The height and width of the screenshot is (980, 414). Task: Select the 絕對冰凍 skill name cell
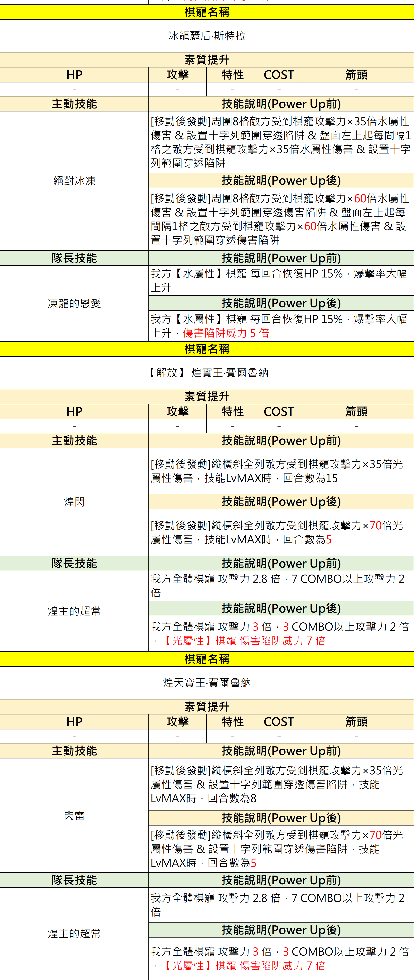pyautogui.click(x=74, y=181)
